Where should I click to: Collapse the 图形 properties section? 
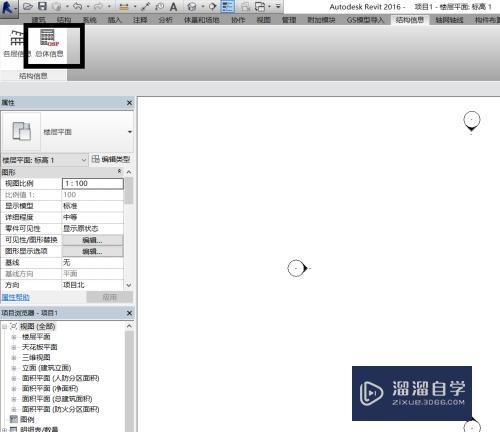pyautogui.click(x=119, y=171)
